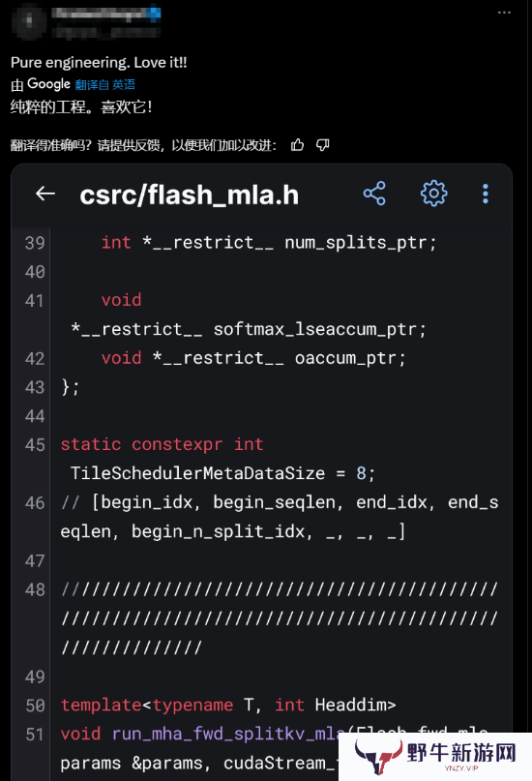This screenshot has height=781, width=532.
Task: Click line number 45 in the gutter
Action: [35, 445]
